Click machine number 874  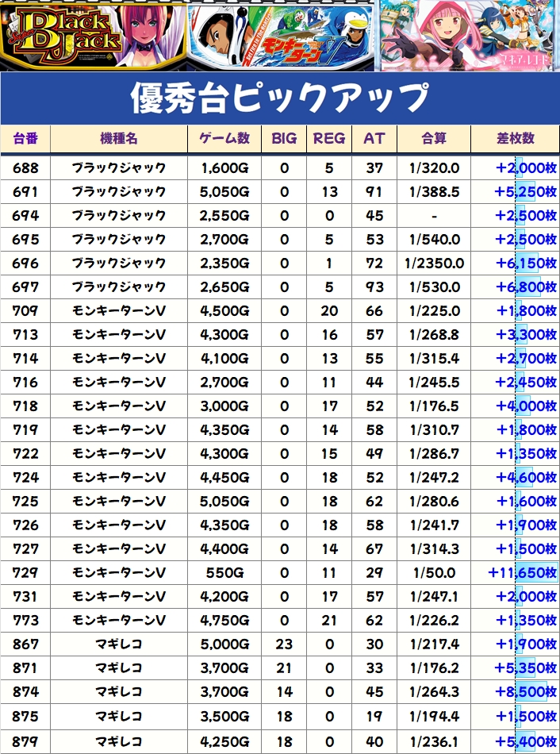tap(25, 691)
